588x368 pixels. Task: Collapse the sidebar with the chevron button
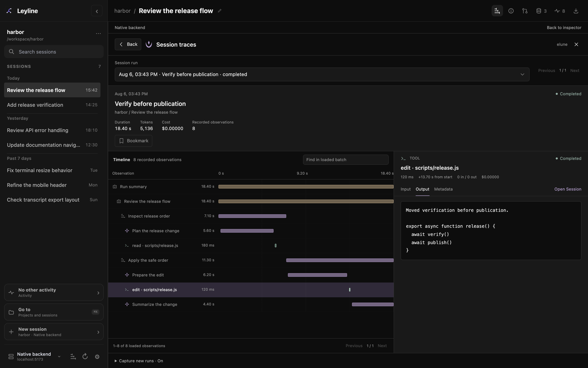(x=97, y=11)
